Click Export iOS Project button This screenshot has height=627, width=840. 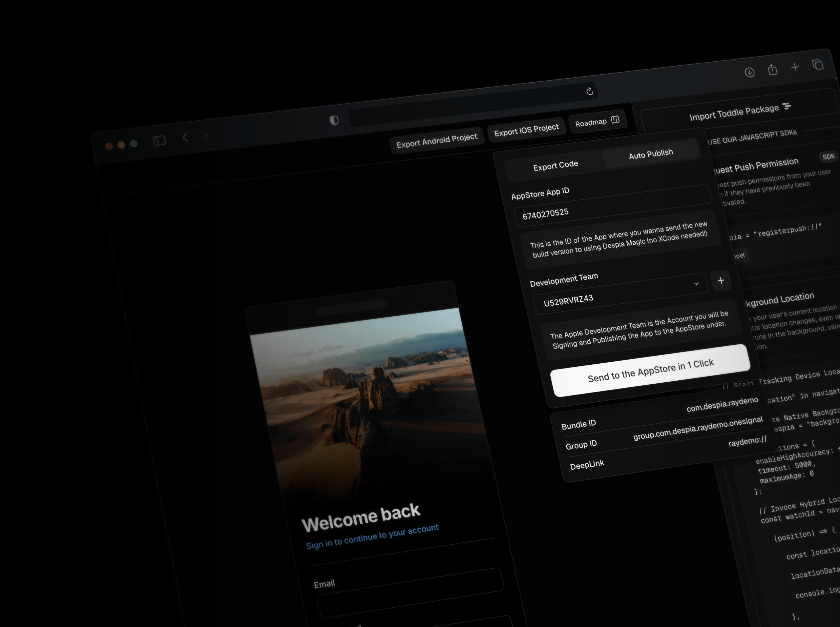point(526,130)
